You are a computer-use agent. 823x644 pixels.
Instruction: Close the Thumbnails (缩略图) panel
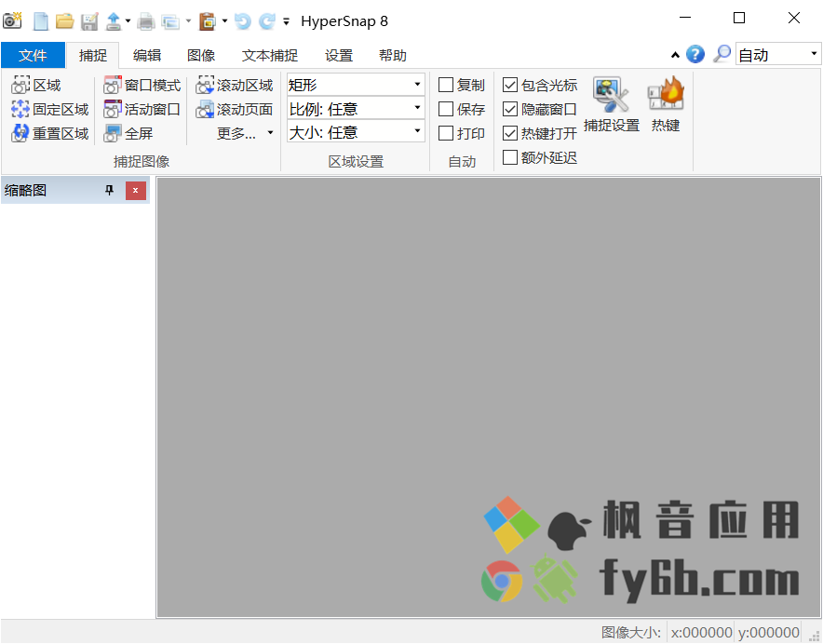click(135, 191)
